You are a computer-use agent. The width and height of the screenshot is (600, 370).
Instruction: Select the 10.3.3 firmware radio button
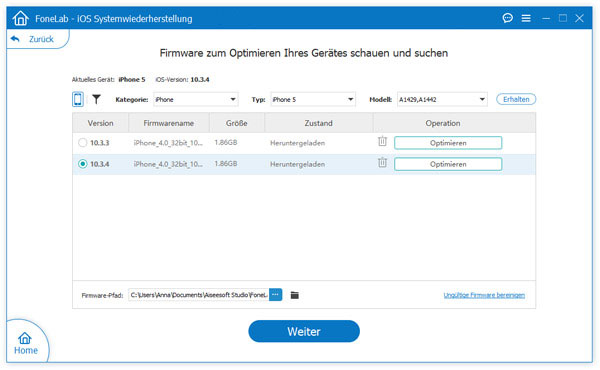point(82,143)
